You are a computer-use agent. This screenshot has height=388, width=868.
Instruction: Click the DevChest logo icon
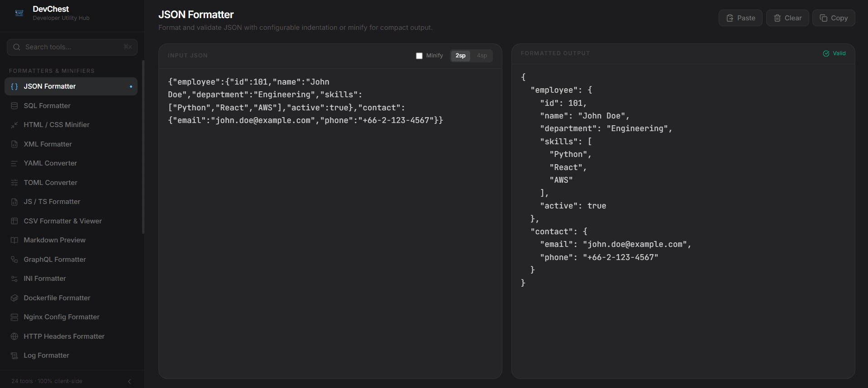coord(19,13)
